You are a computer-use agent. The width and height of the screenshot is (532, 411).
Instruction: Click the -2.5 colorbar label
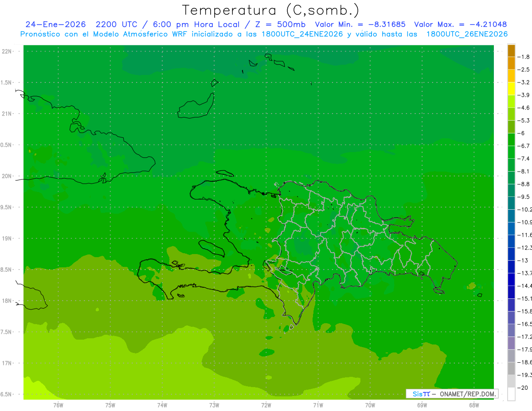coord(524,70)
